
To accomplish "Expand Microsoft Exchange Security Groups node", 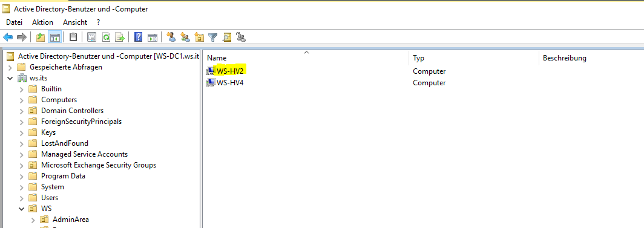I will [x=22, y=165].
